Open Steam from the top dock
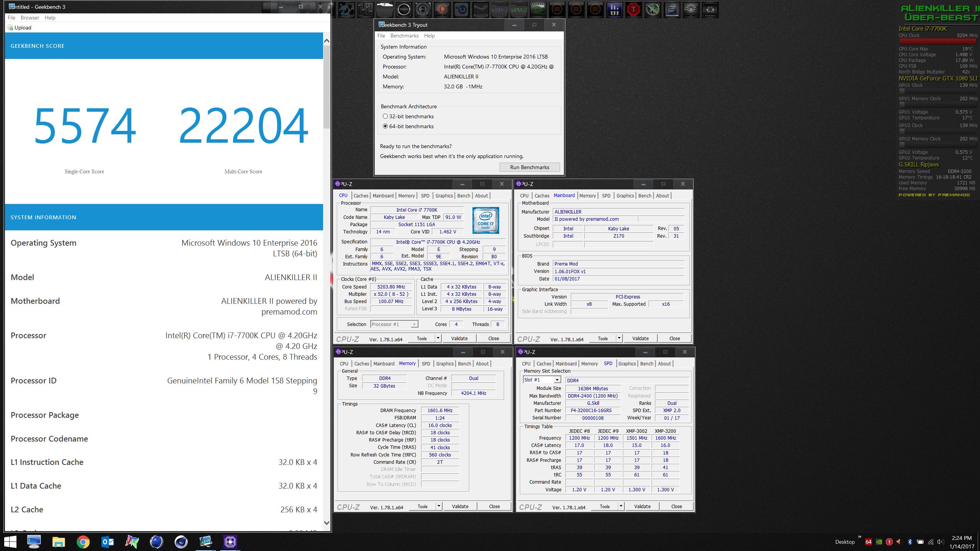Screen dimensions: 980x551 pos(480,10)
